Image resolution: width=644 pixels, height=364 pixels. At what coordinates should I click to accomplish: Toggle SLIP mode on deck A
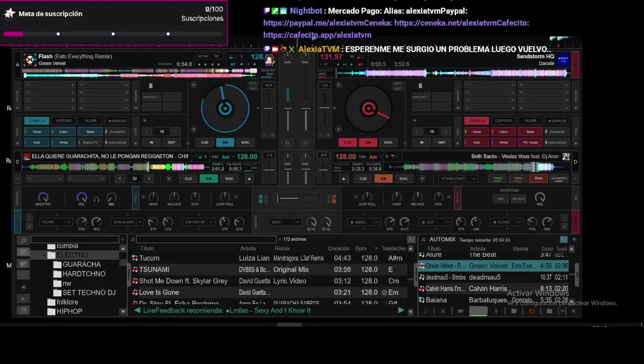[253, 88]
